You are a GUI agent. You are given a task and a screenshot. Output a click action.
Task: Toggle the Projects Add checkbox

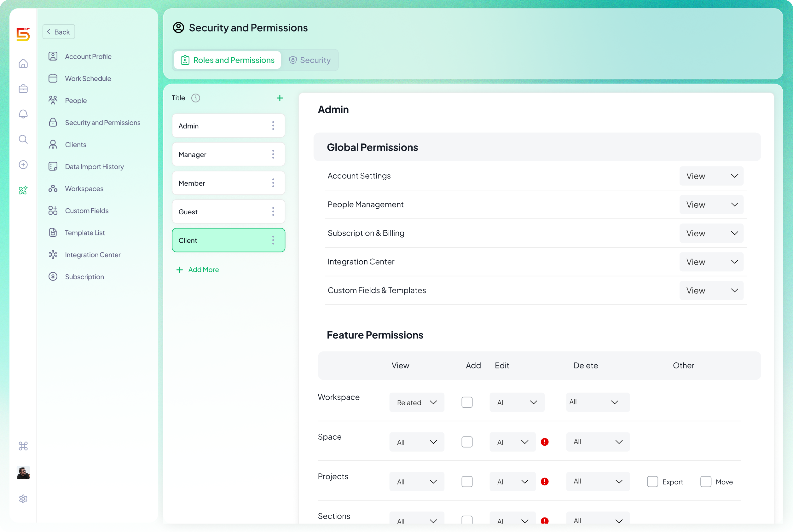tap(467, 482)
